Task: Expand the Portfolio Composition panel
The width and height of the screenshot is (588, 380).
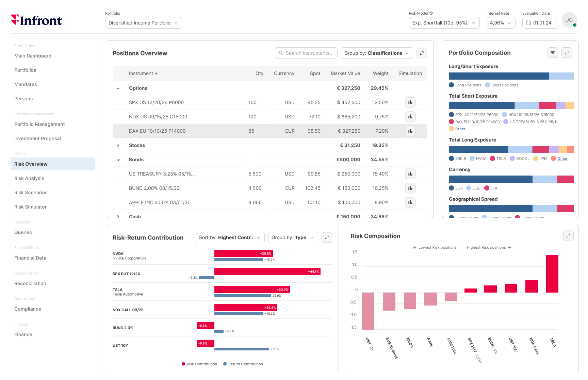Action: click(567, 53)
